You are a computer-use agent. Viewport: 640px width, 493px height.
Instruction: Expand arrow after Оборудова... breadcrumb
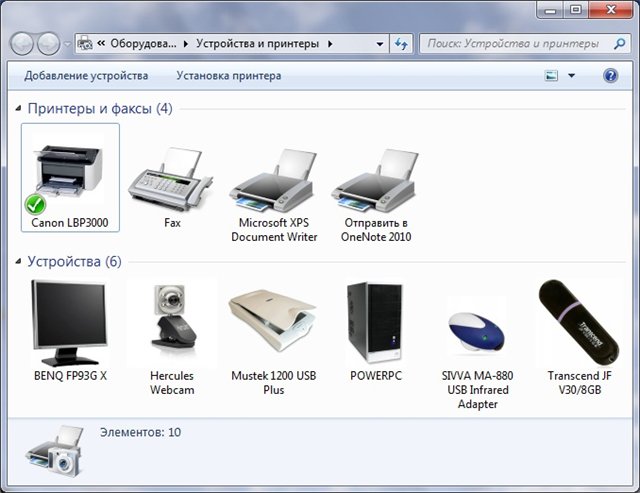[186, 44]
